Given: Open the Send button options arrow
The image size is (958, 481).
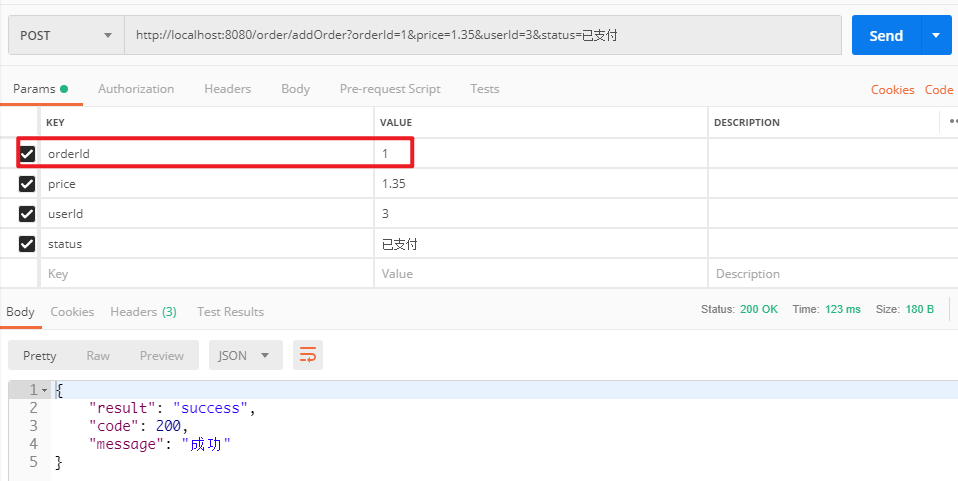Looking at the screenshot, I should pyautogui.click(x=937, y=35).
